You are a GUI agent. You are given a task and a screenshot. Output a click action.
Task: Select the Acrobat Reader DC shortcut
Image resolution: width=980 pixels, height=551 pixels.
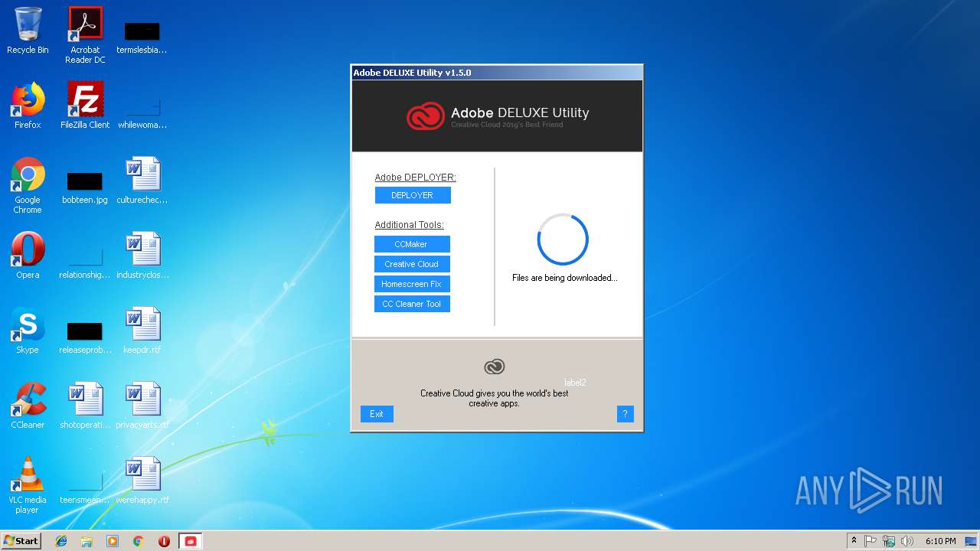(85, 36)
